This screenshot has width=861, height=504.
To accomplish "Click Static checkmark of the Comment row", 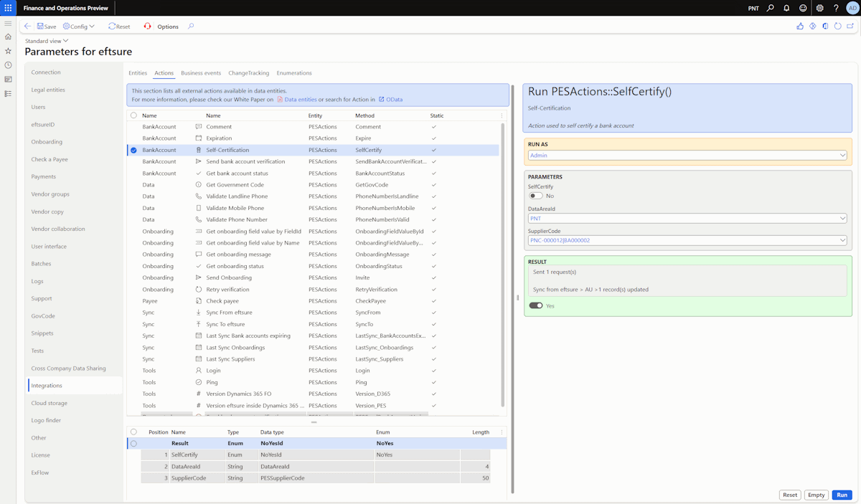I will click(433, 127).
